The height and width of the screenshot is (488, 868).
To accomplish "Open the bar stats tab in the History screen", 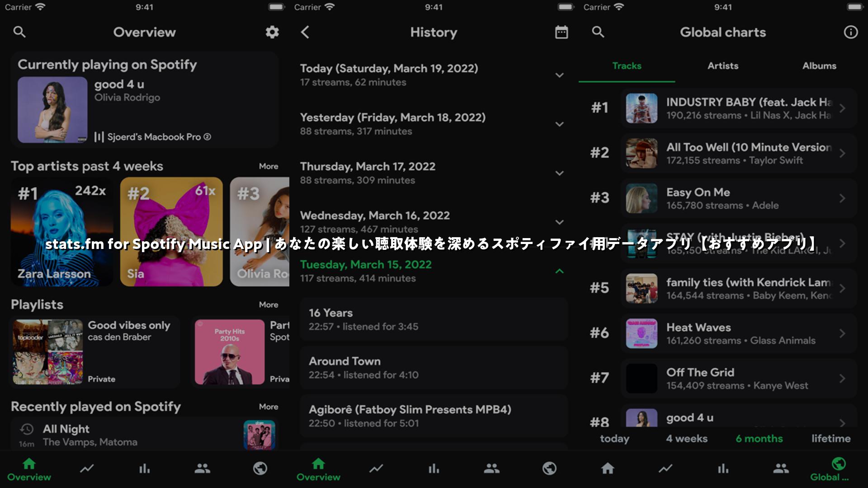I will (x=434, y=469).
